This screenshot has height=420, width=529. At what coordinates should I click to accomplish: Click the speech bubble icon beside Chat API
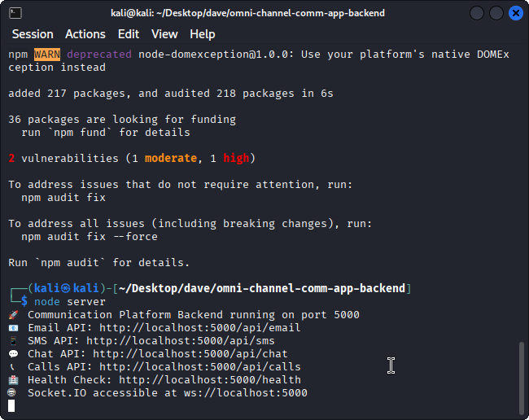13,354
